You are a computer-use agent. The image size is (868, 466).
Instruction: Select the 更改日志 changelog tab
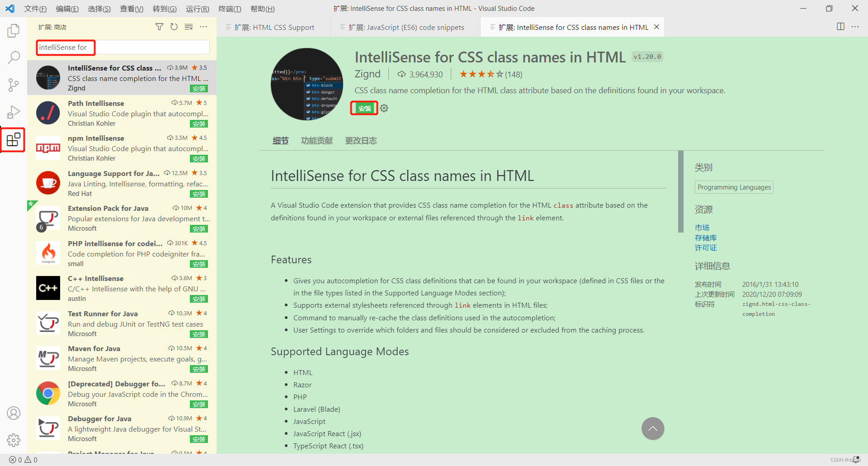coord(361,141)
